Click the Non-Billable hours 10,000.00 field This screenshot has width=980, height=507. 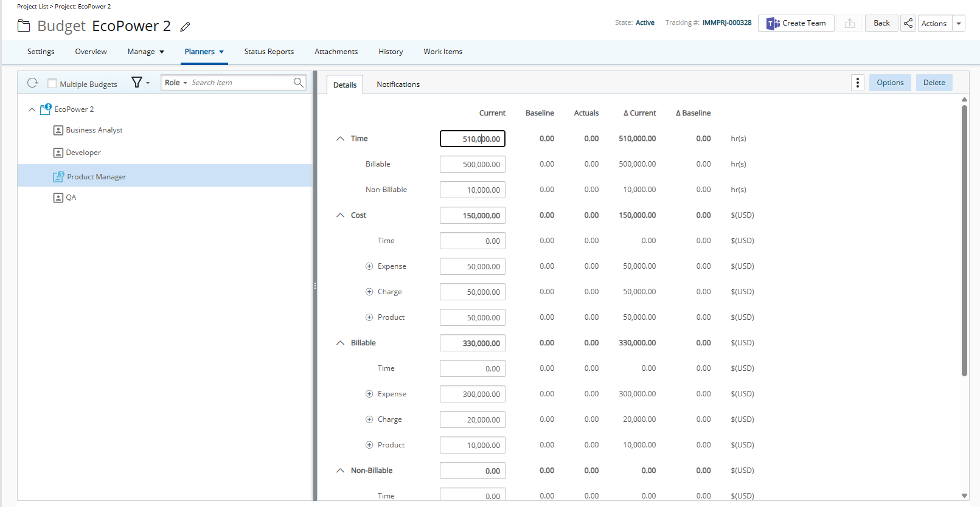[473, 190]
